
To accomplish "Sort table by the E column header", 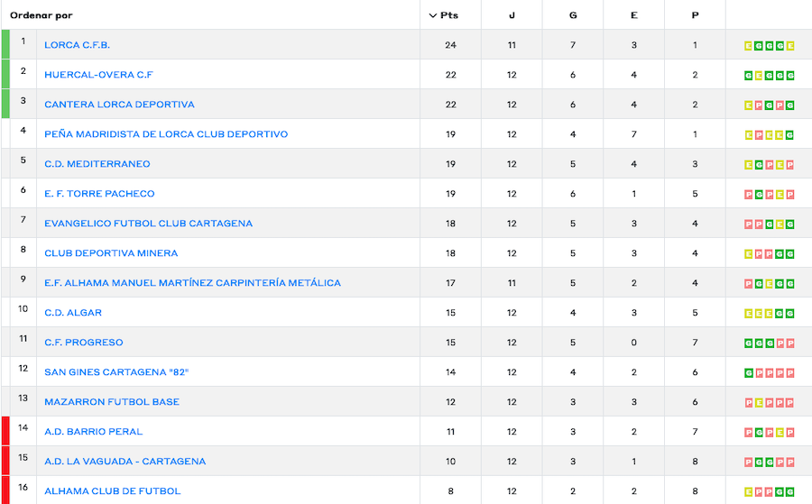I will [633, 15].
